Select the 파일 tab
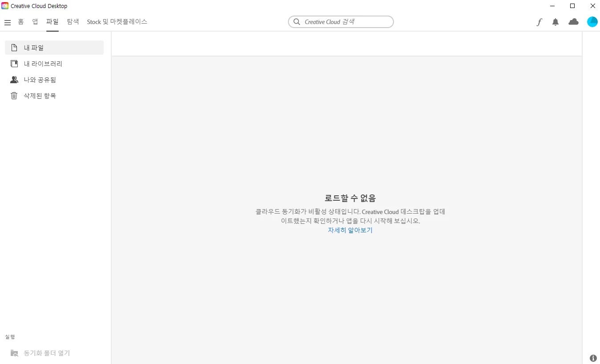 coord(53,21)
